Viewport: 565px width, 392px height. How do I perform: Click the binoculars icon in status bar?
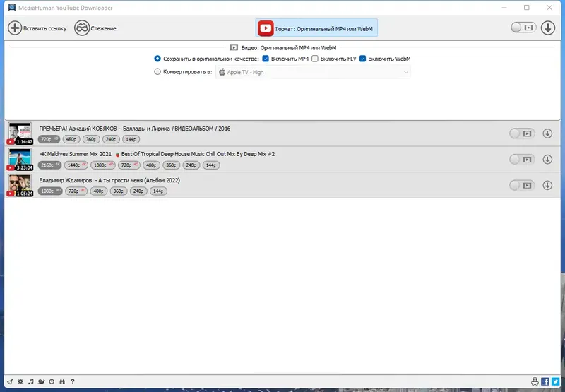[x=62, y=381]
